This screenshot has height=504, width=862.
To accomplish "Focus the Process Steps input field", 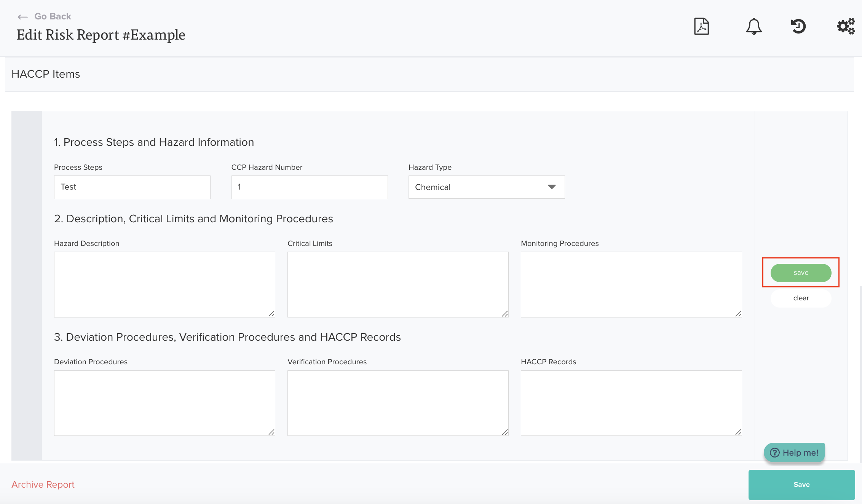I will [132, 187].
